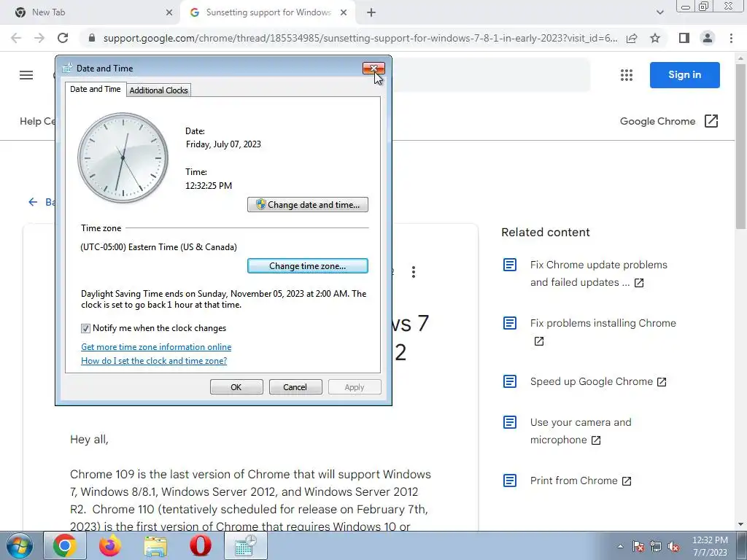Image resolution: width=747 pixels, height=560 pixels.
Task: Click the share page icon in address bar
Action: pyautogui.click(x=632, y=38)
